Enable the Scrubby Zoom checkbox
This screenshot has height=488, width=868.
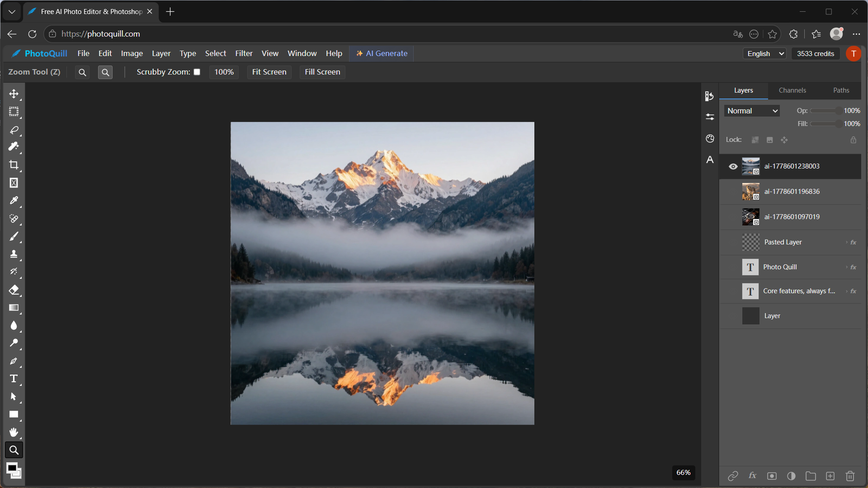click(x=197, y=72)
